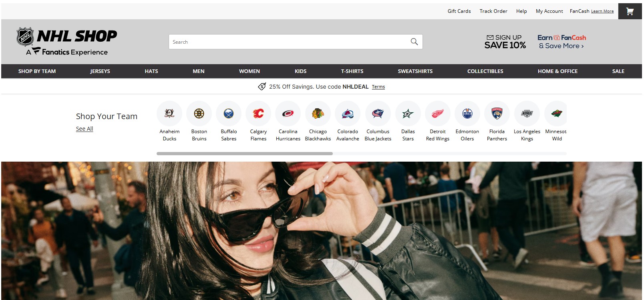Open the T-Shirts menu
The height and width of the screenshot is (300, 644).
352,71
